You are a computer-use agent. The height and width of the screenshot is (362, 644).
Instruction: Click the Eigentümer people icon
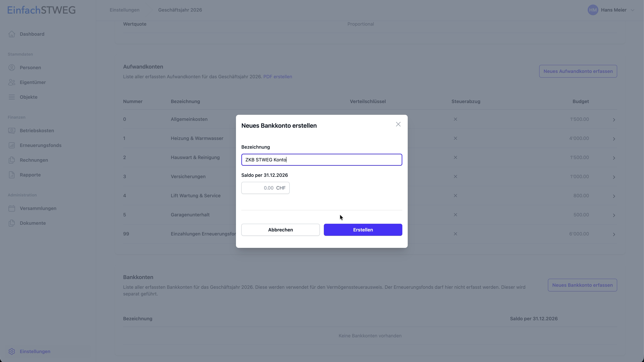coord(12,82)
